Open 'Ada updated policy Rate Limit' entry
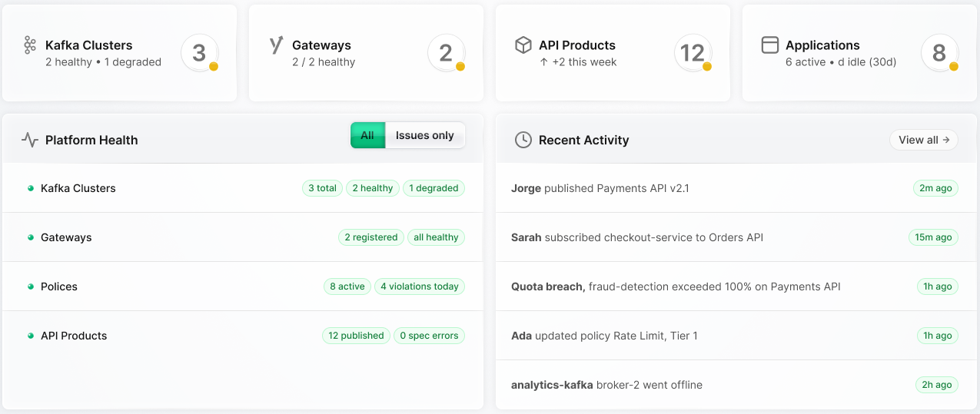 736,336
